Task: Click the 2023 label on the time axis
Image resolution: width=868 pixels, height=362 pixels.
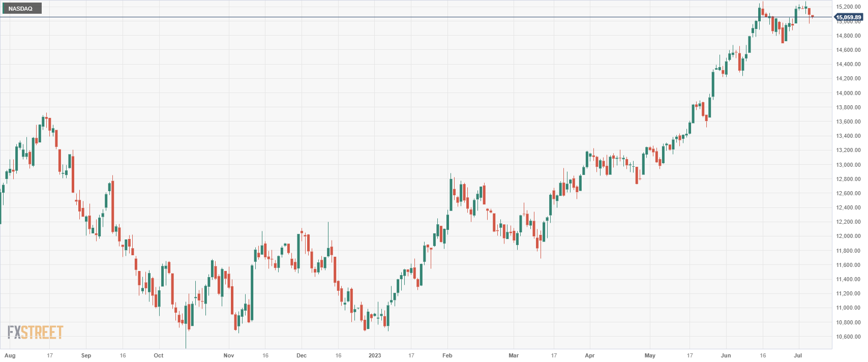Action: [375, 355]
